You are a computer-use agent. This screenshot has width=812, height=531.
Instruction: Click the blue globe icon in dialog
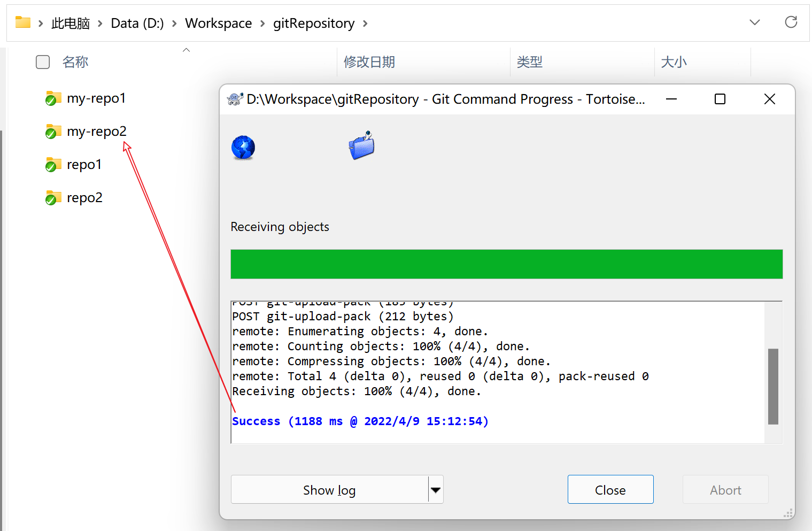(x=243, y=148)
